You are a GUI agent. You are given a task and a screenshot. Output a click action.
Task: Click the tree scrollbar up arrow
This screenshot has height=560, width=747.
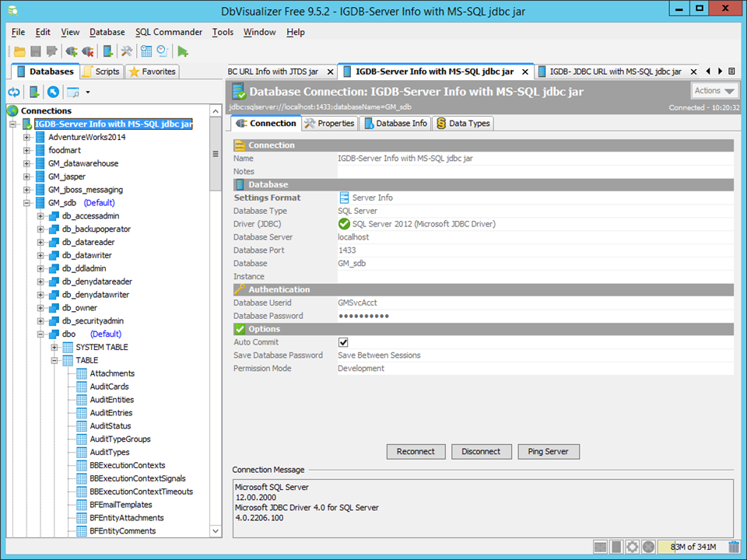point(216,111)
